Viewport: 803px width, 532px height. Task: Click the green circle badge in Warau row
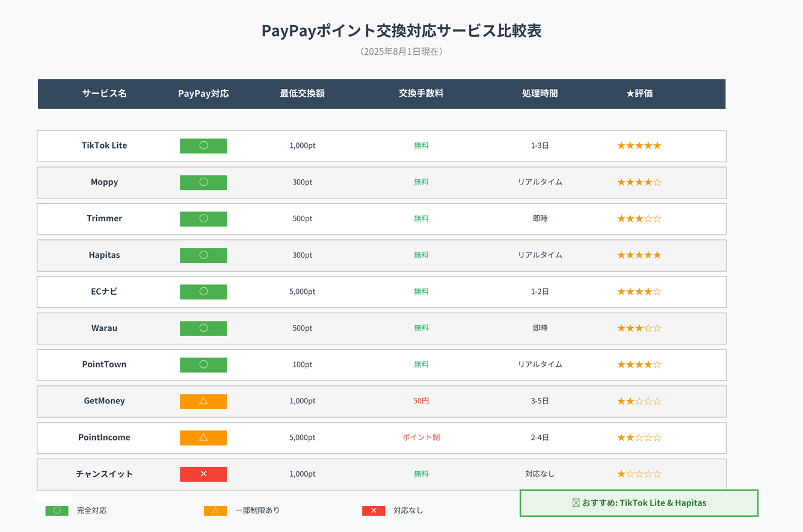click(203, 328)
